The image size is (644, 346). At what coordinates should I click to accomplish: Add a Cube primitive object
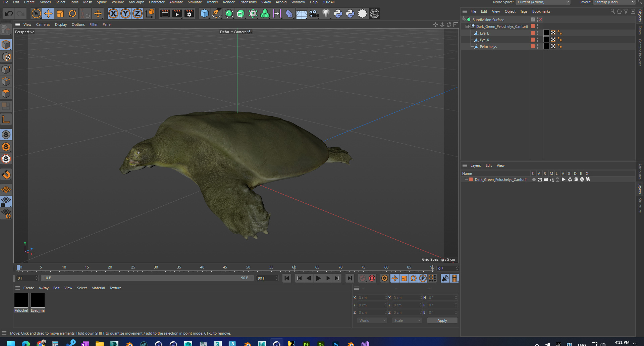204,14
